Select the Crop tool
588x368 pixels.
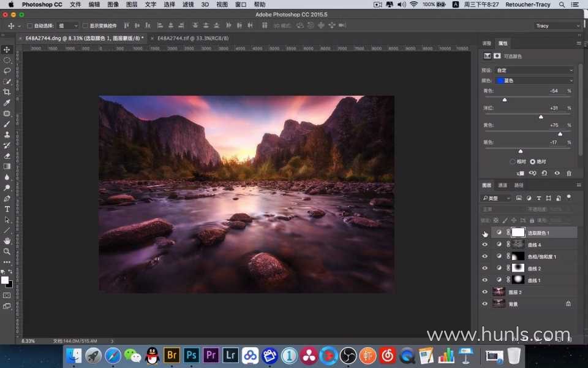tap(7, 92)
